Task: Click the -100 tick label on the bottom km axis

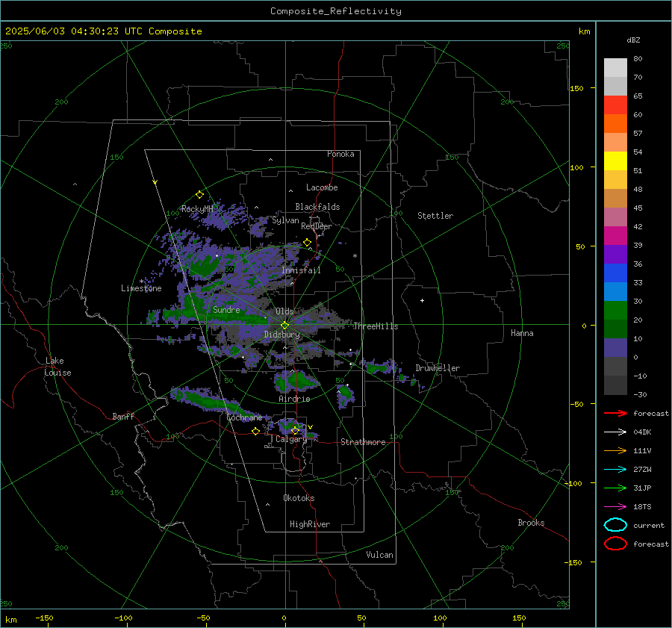Action: pyautogui.click(x=123, y=618)
